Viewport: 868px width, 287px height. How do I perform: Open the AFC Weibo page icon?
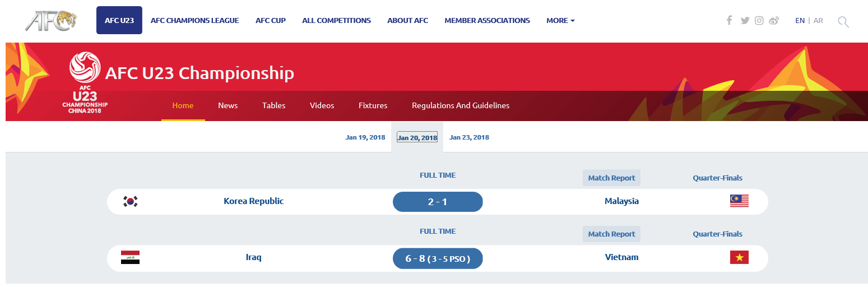tap(774, 21)
